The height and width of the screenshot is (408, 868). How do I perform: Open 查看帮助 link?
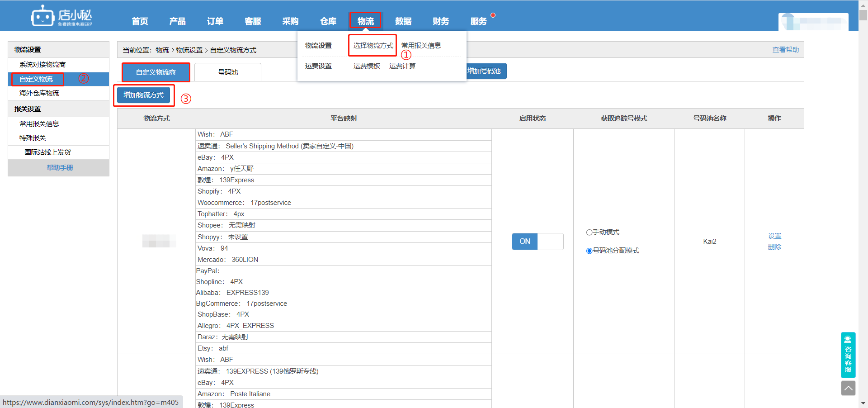pos(786,50)
